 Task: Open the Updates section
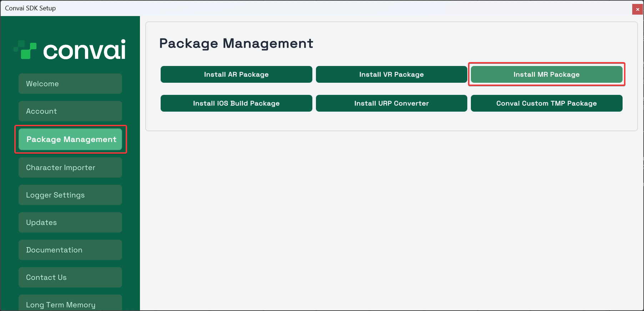(70, 223)
